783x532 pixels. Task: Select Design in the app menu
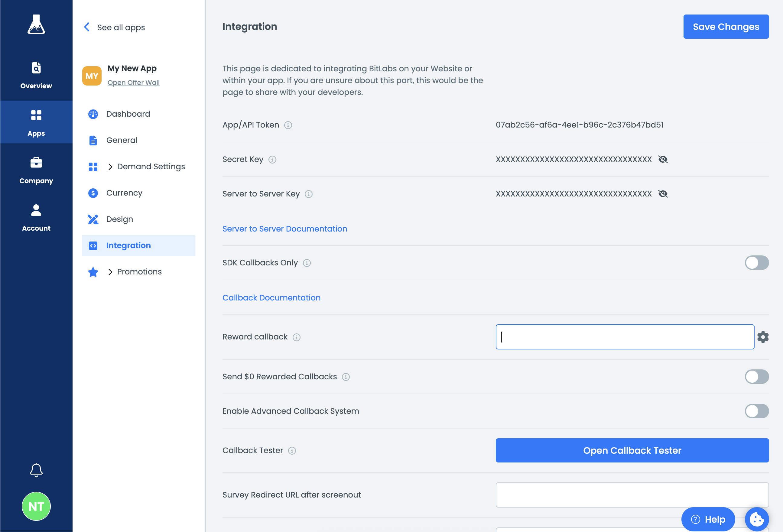click(x=119, y=219)
